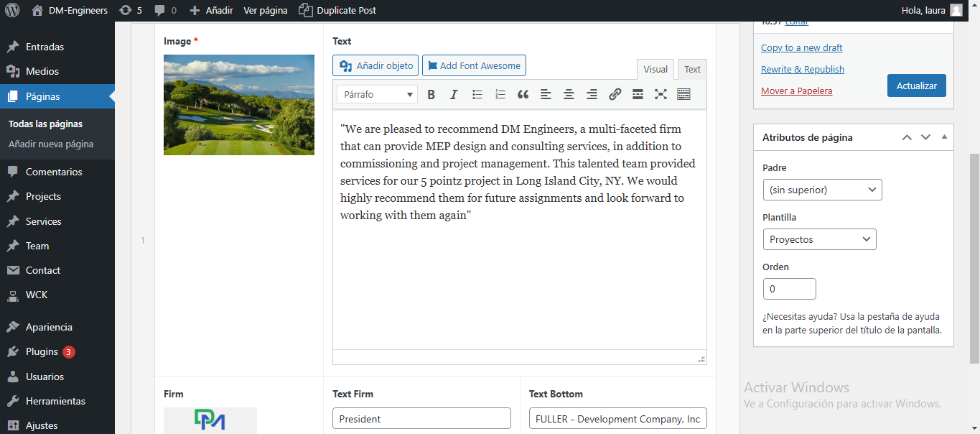Image resolution: width=980 pixels, height=434 pixels.
Task: Click the golf course image thumbnail
Action: [239, 105]
